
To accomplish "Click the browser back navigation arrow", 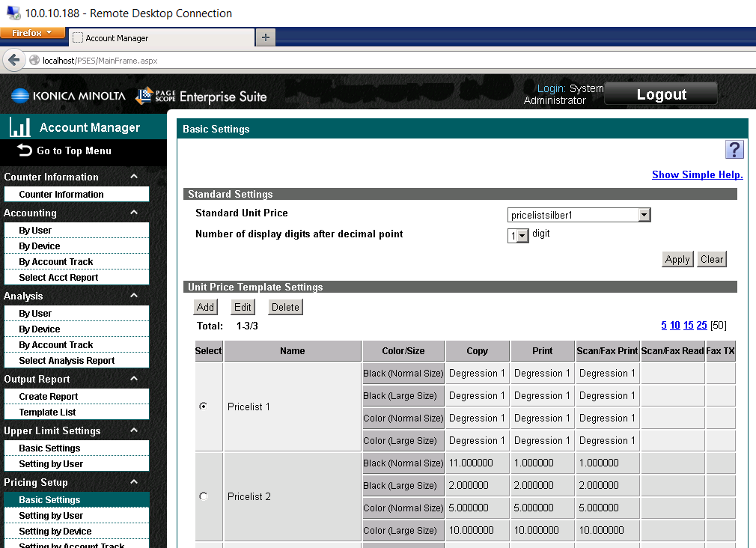I will (x=13, y=60).
